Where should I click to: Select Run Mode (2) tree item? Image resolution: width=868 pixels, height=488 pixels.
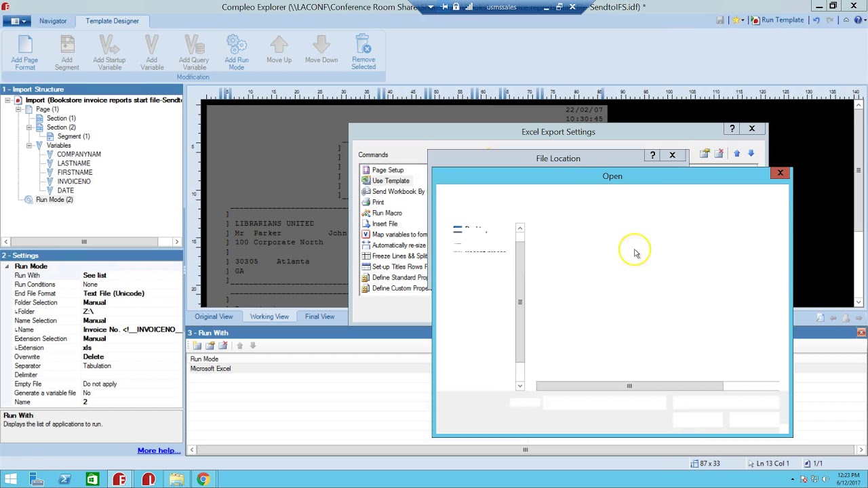point(54,200)
